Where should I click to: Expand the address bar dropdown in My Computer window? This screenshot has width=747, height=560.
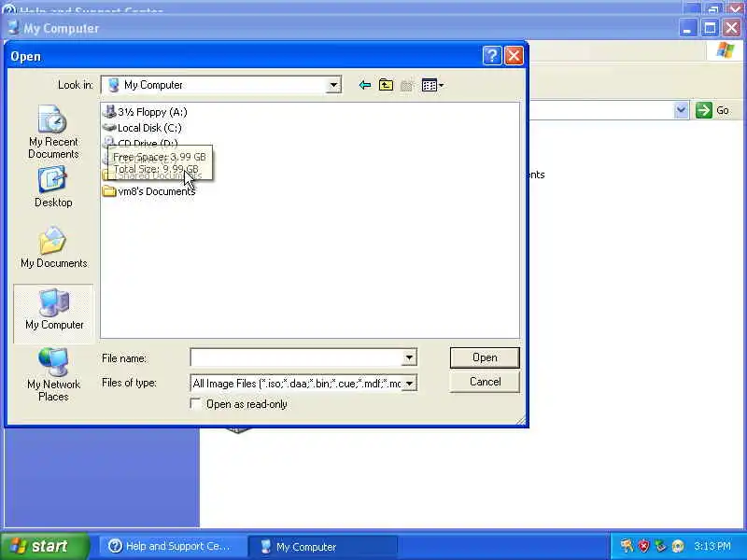tap(682, 110)
